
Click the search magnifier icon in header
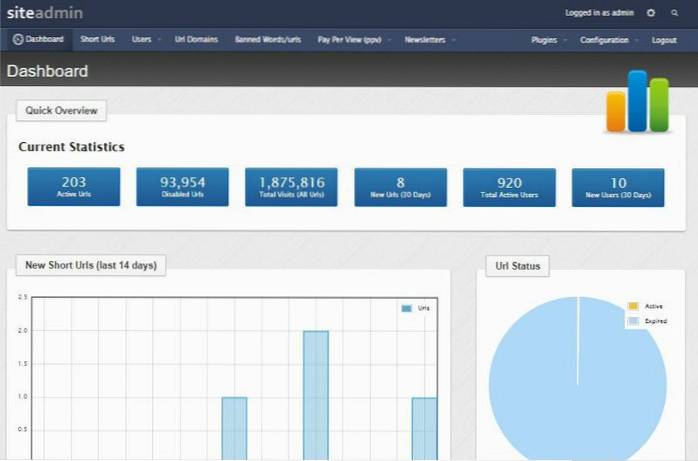[x=675, y=13]
